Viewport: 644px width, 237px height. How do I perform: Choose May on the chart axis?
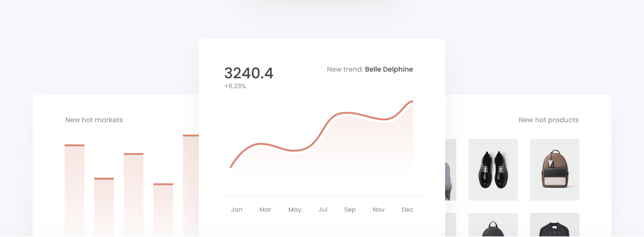[295, 210]
